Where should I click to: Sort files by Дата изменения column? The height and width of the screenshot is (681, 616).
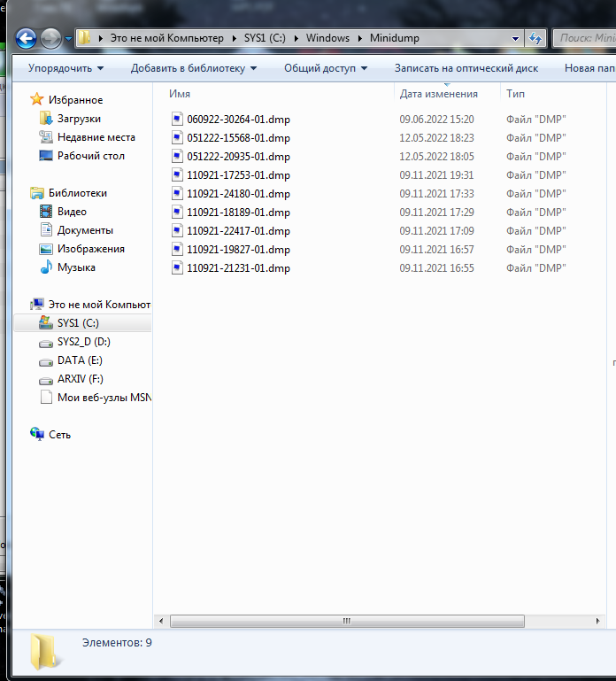438,94
